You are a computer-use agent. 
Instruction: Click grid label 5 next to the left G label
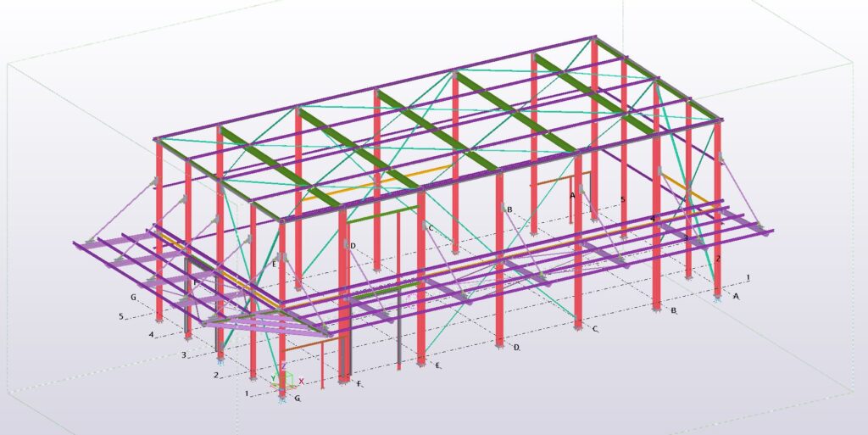click(x=121, y=316)
